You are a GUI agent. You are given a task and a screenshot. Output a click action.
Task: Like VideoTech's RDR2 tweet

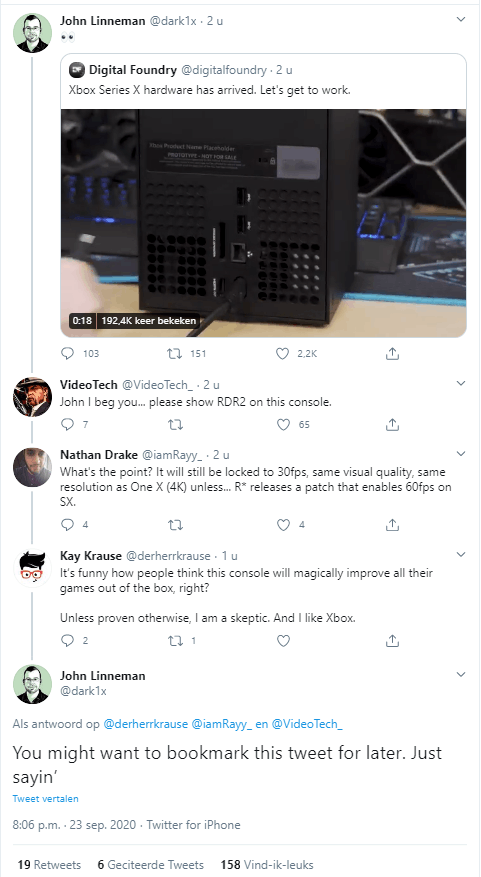click(283, 425)
